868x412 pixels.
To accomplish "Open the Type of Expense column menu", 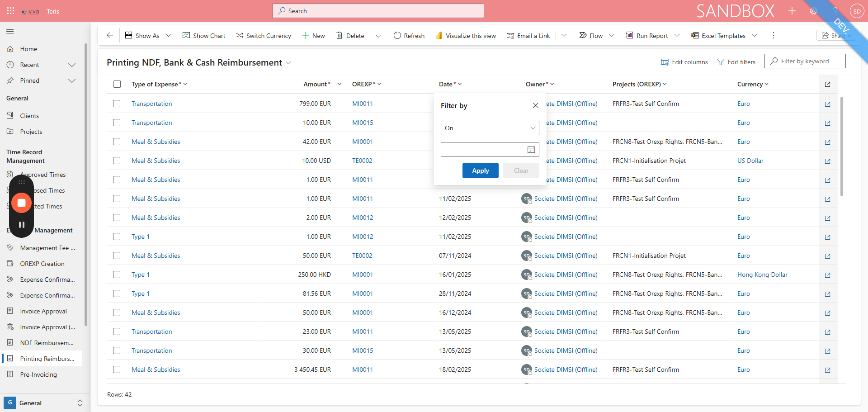I will pyautogui.click(x=159, y=84).
